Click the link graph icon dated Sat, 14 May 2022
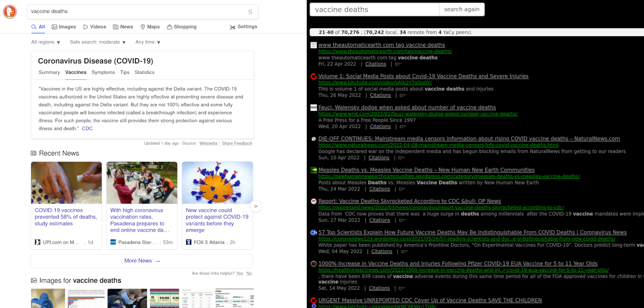The height and width of the screenshot is (308, 644). click(x=402, y=288)
